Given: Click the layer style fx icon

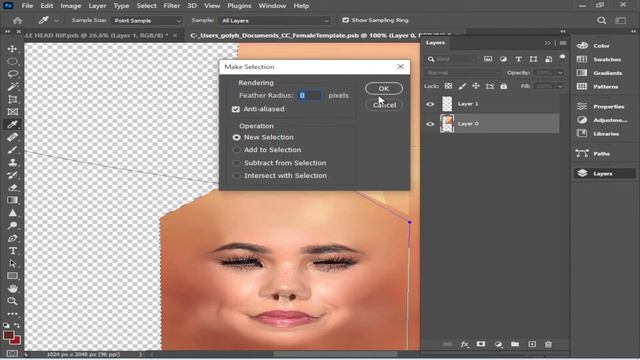Looking at the screenshot, I should 464,344.
